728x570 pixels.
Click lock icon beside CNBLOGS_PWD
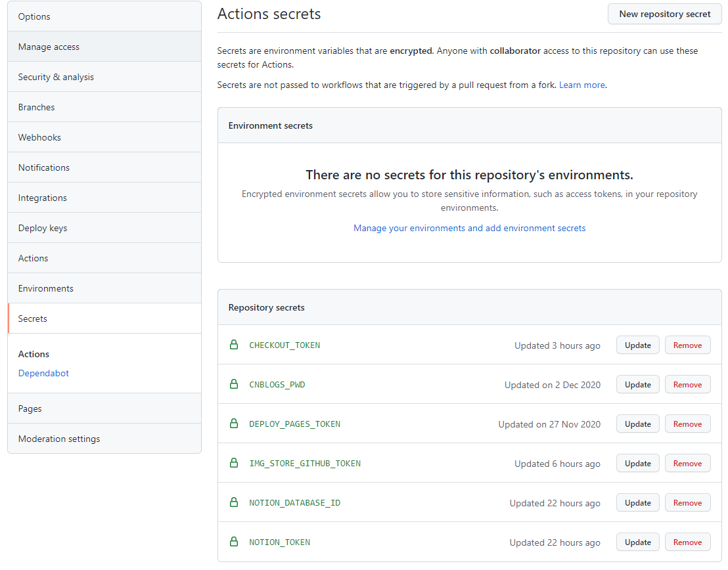(233, 384)
